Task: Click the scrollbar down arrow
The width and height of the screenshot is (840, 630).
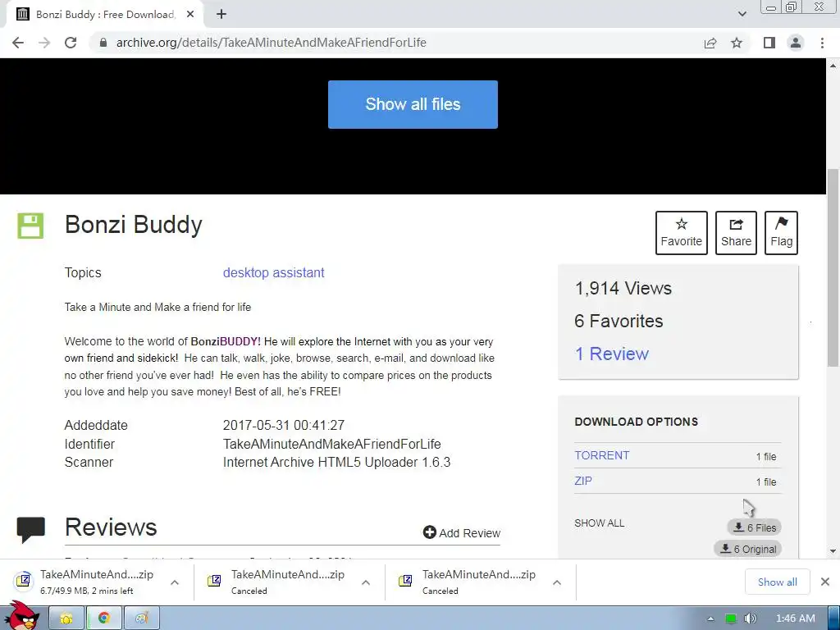Action: 833,550
